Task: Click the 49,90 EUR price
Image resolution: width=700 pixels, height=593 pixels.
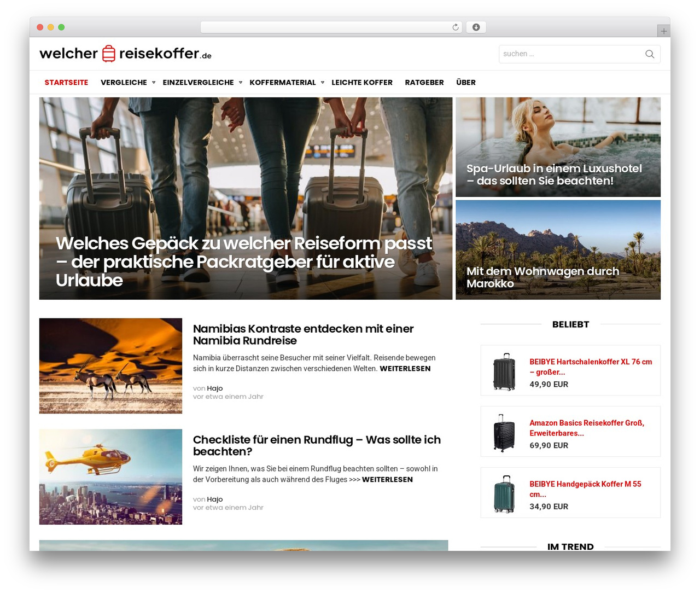Action: [x=549, y=385]
